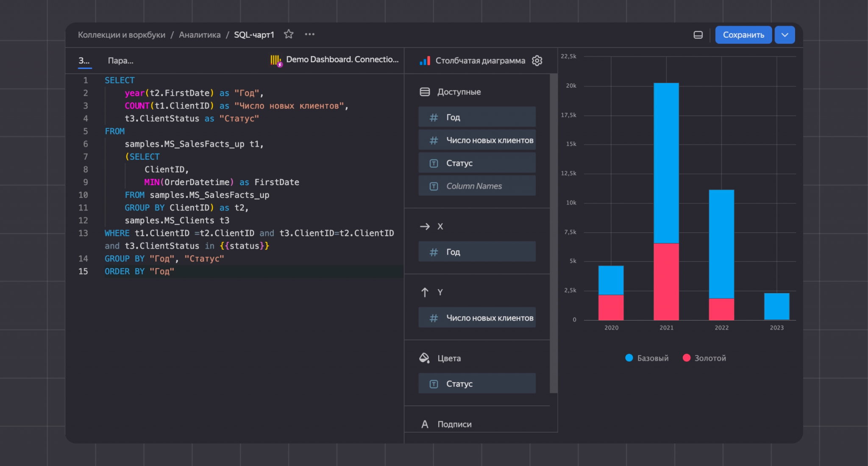Click the red segment of the 2020 bar

(611, 308)
